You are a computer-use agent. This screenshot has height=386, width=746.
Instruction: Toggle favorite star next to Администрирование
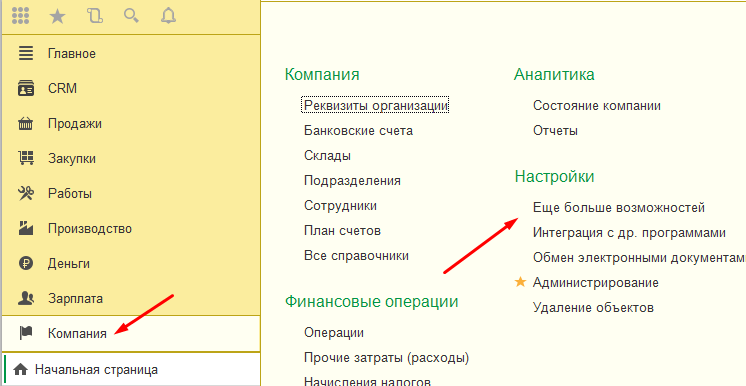click(x=521, y=282)
